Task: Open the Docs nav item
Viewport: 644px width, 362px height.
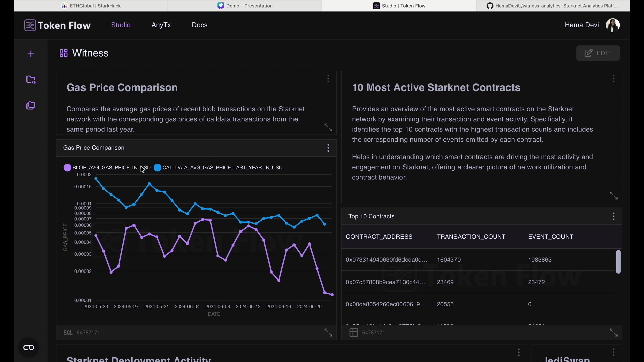Action: (200, 25)
